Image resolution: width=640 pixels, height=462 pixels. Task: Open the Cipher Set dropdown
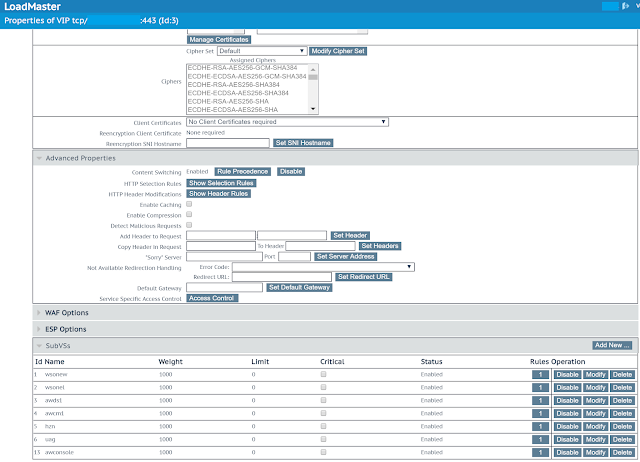pos(262,51)
